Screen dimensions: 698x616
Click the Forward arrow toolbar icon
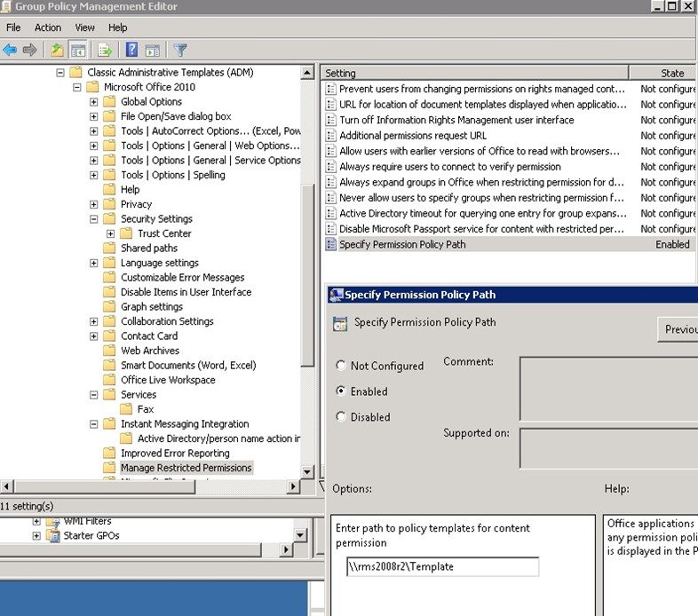[x=30, y=50]
